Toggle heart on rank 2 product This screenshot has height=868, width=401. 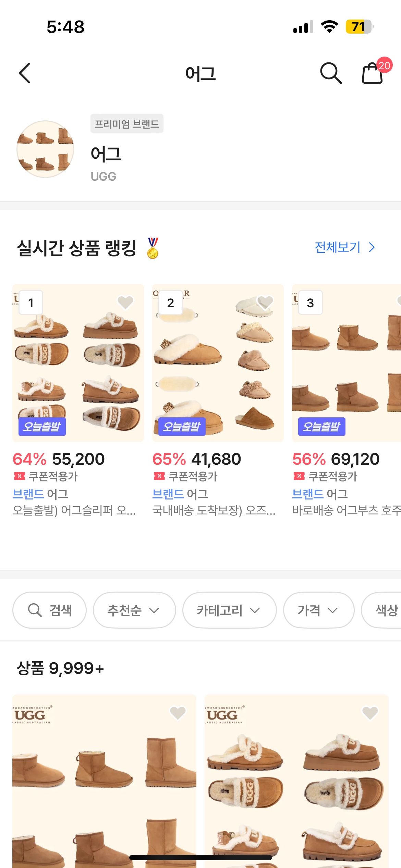click(265, 302)
